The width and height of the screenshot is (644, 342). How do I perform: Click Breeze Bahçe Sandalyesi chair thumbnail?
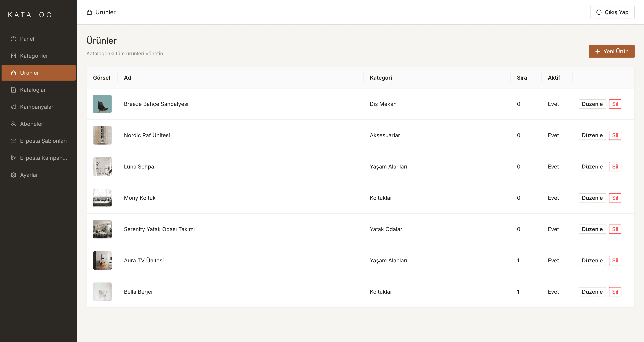click(x=102, y=104)
